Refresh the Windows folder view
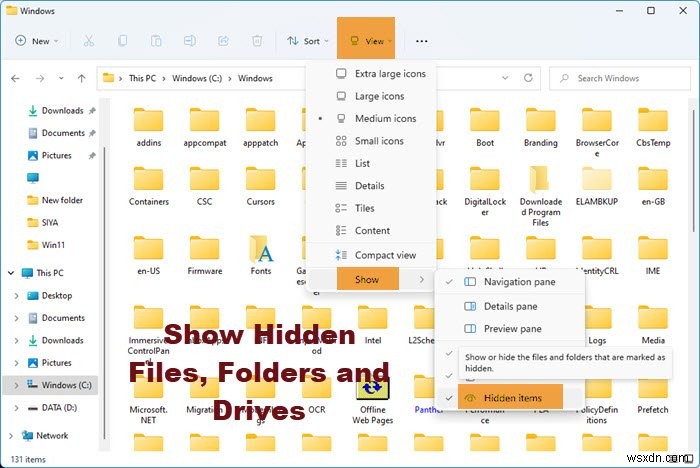This screenshot has height=468, width=700. (528, 78)
